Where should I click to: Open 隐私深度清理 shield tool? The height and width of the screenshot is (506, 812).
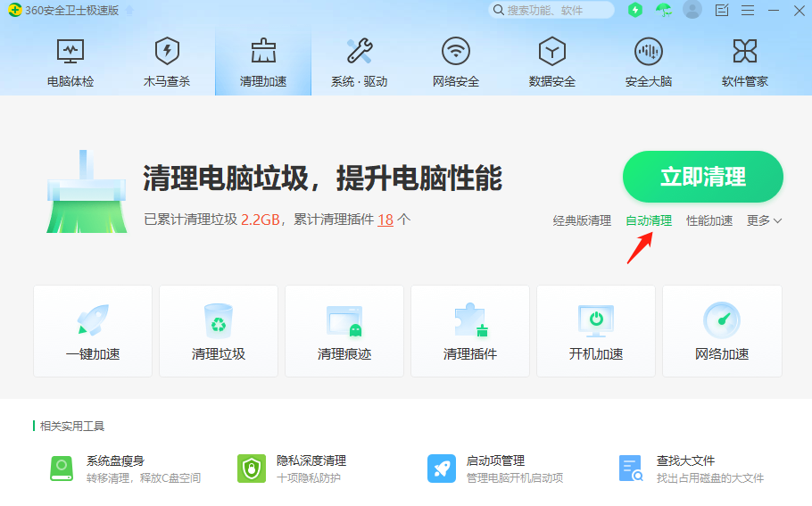(292, 469)
